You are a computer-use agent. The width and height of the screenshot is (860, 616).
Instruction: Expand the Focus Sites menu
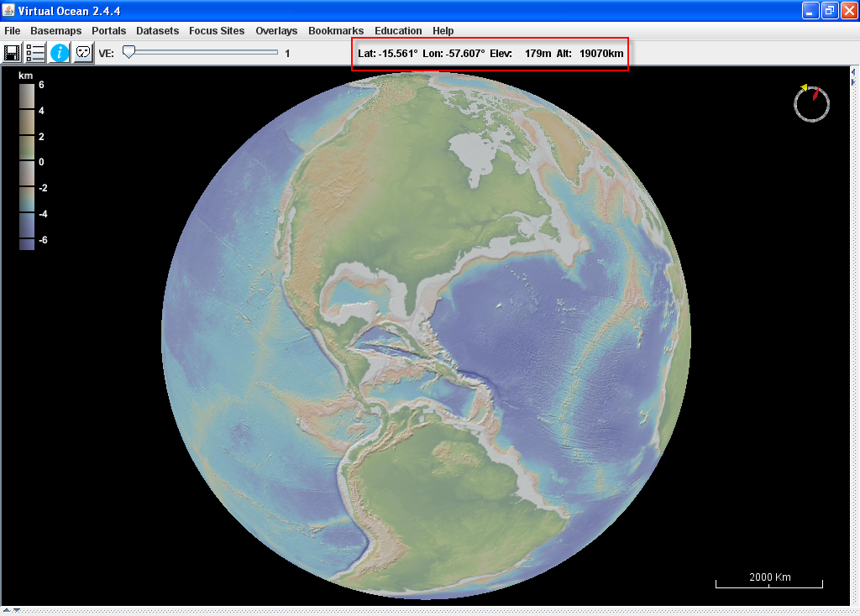point(217,30)
